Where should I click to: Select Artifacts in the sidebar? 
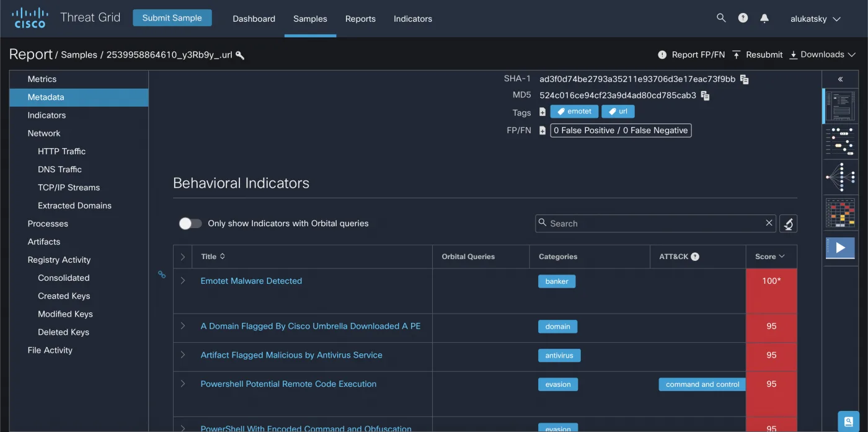coord(79,242)
